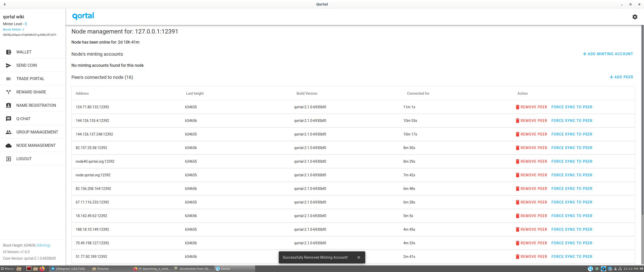Click connected time 11m 1s

(409, 107)
